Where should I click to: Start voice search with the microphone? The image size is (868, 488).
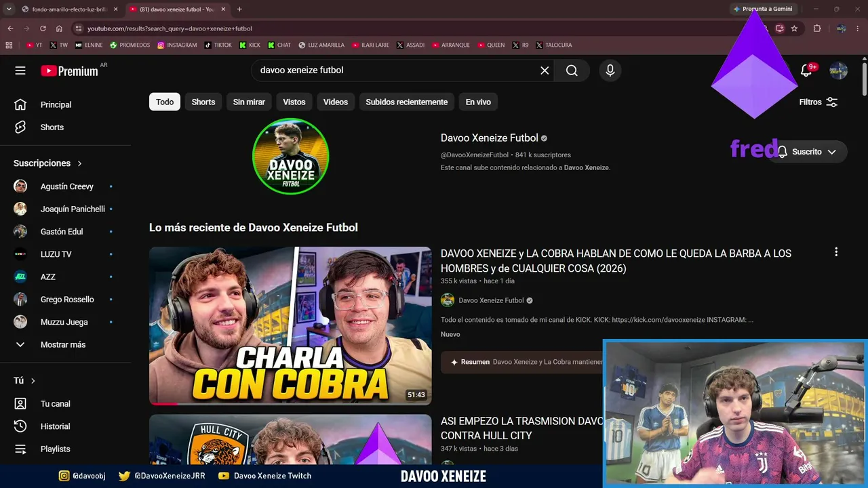[x=610, y=70]
